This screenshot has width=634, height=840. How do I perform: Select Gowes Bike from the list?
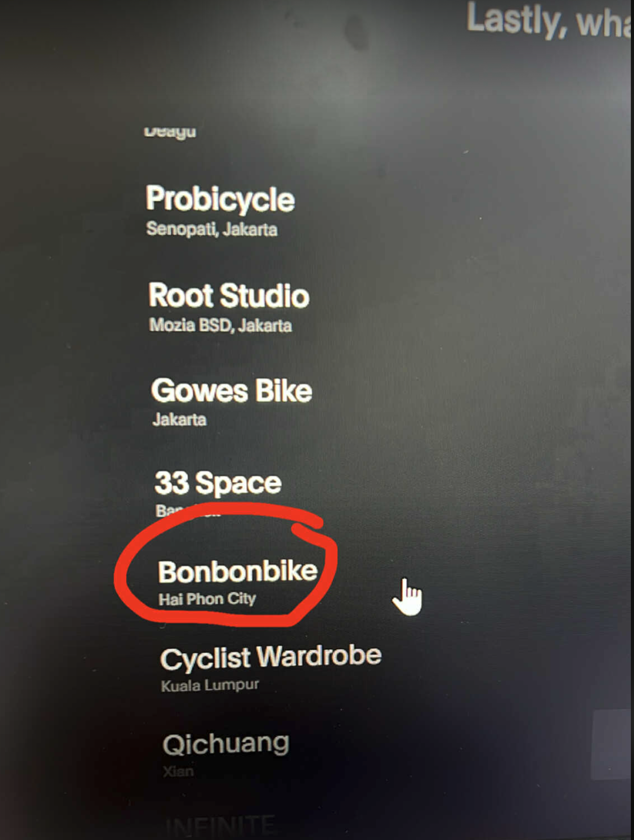231,391
